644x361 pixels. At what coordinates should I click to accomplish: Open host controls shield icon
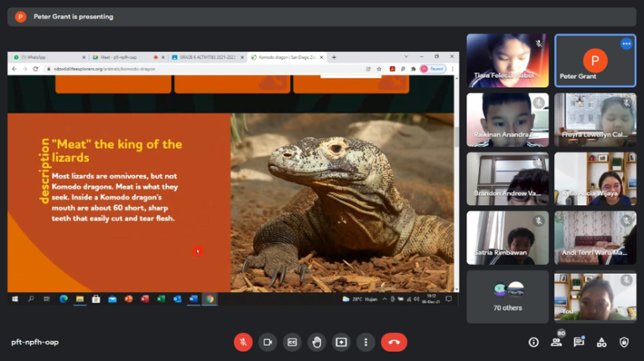coord(624,342)
